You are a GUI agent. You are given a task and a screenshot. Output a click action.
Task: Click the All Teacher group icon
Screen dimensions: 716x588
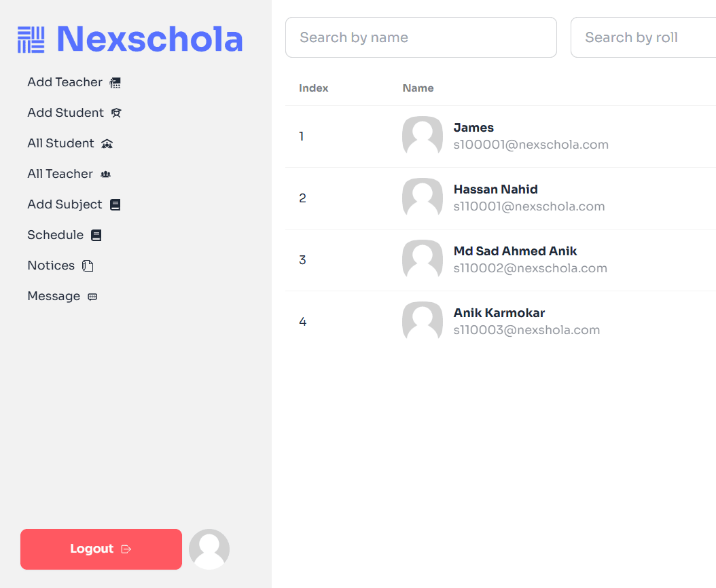[x=105, y=174]
